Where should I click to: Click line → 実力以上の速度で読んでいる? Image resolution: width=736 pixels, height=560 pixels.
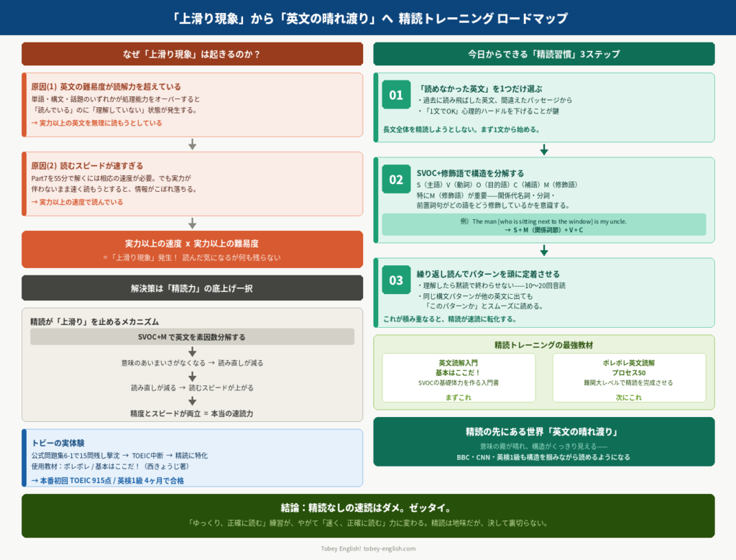click(x=77, y=202)
